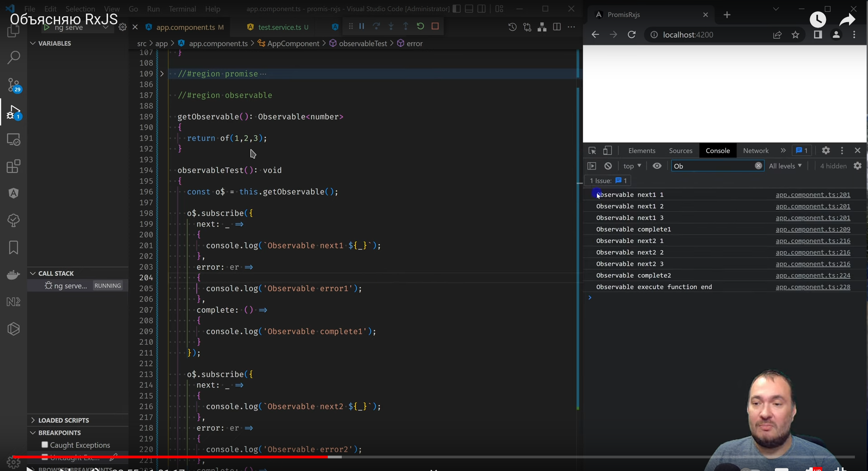The image size is (868, 471).
Task: Switch to test.service.ts editor tab
Action: (279, 27)
